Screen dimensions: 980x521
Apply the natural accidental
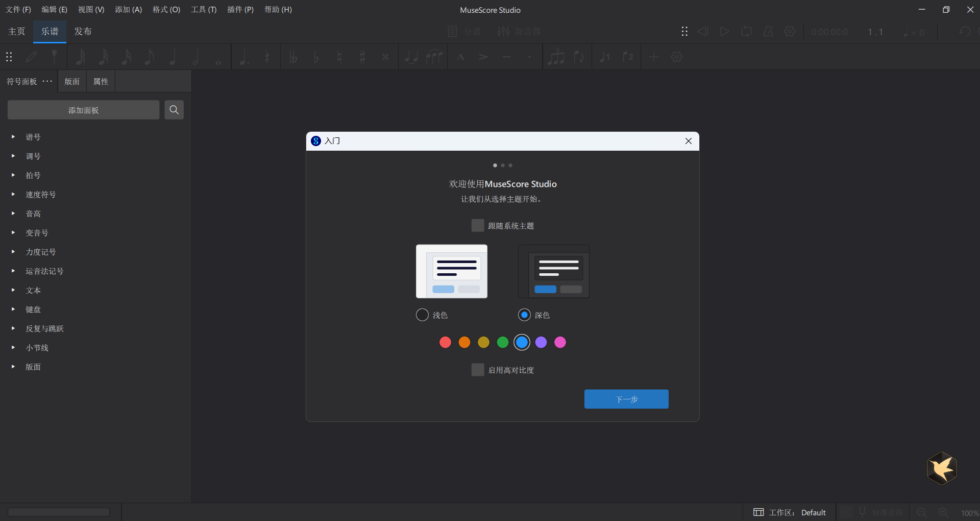[339, 57]
